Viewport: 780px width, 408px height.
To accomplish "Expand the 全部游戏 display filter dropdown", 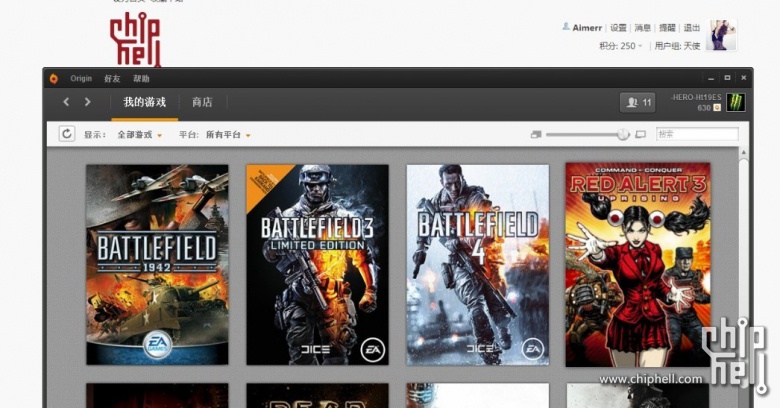I will pyautogui.click(x=139, y=135).
